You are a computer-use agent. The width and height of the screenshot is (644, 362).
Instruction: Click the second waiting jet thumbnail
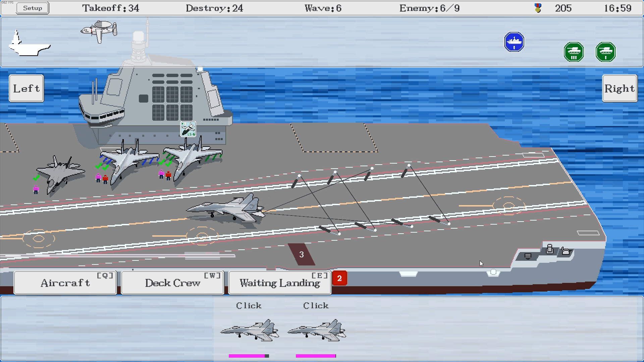click(317, 330)
